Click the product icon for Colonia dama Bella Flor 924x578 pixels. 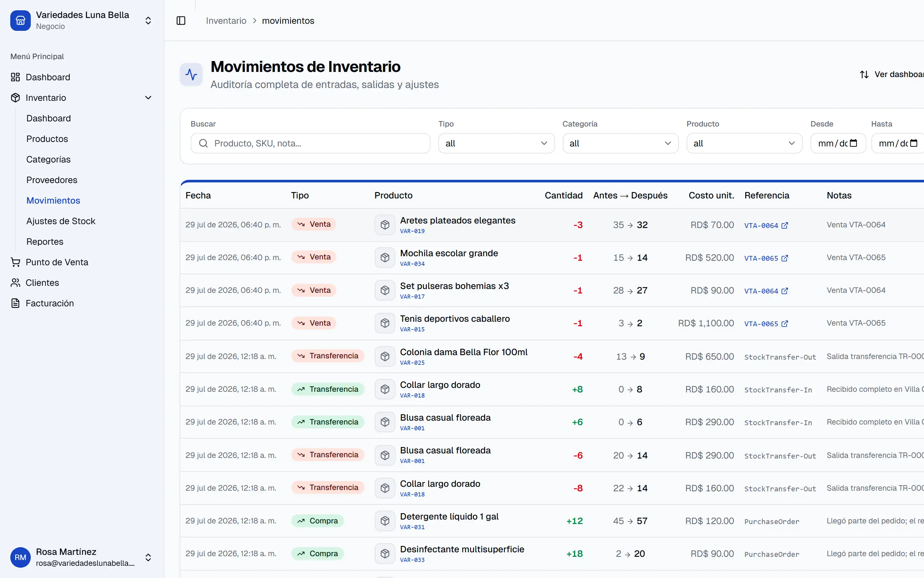point(385,356)
